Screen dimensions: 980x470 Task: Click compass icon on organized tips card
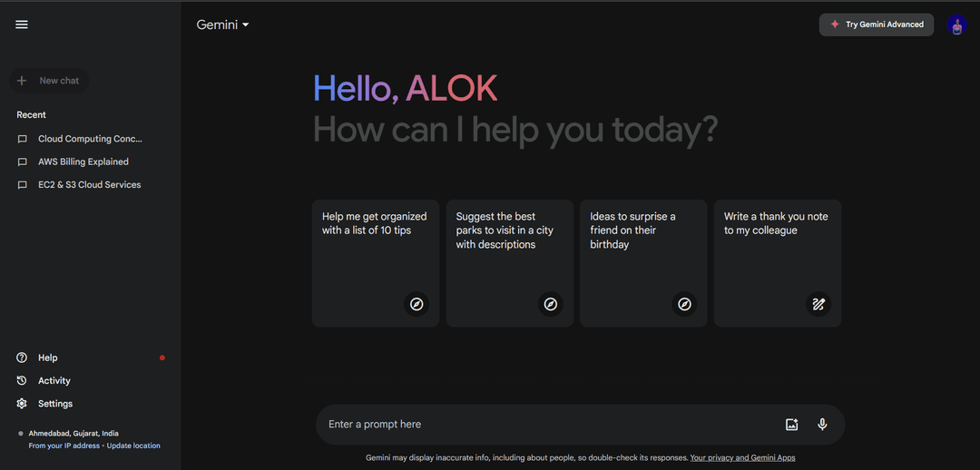pyautogui.click(x=416, y=304)
